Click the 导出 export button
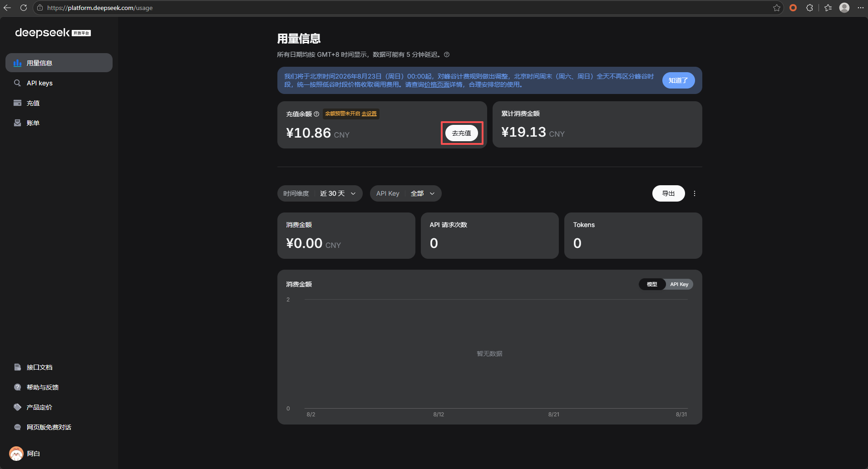Image resolution: width=868 pixels, height=469 pixels. pos(668,193)
